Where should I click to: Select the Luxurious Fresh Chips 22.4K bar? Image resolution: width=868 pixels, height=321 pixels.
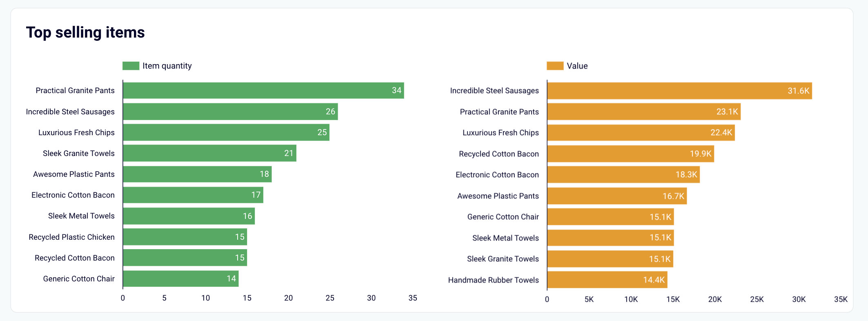[x=641, y=132]
